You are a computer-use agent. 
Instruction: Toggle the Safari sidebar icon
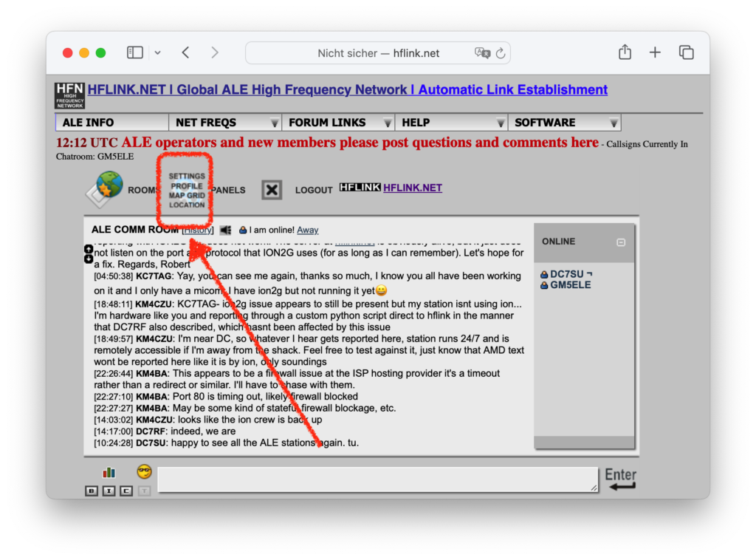point(135,52)
